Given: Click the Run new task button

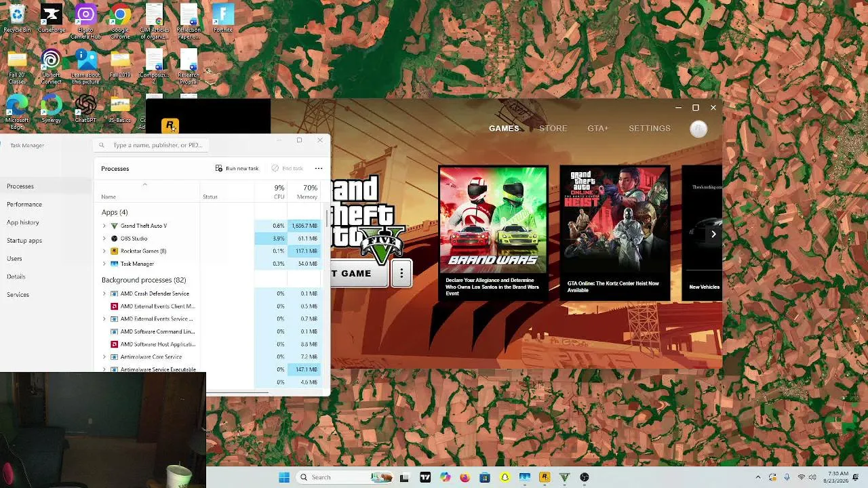Looking at the screenshot, I should click(237, 168).
